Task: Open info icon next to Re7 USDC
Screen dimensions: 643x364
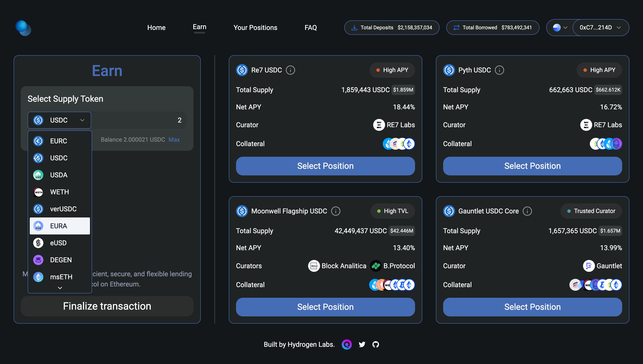Action: (x=290, y=70)
